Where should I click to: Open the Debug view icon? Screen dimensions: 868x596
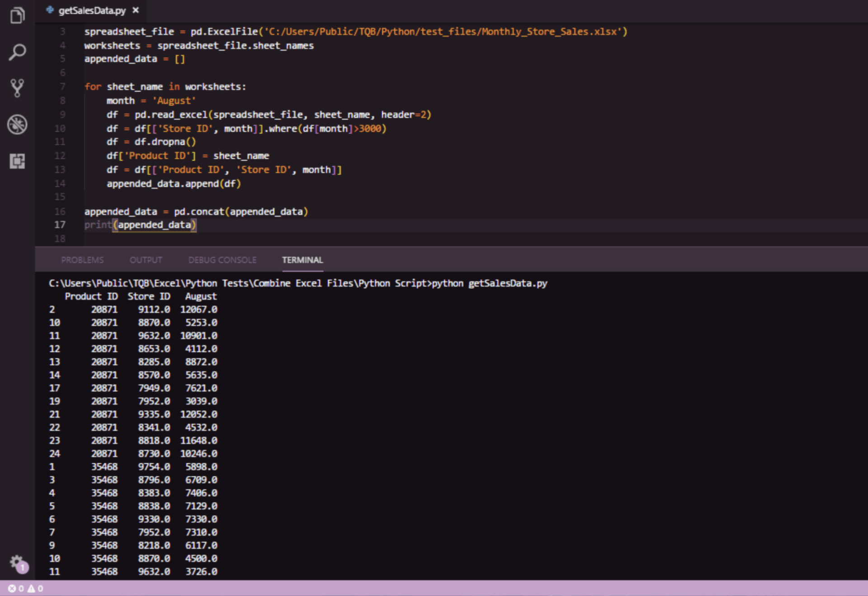(x=17, y=125)
